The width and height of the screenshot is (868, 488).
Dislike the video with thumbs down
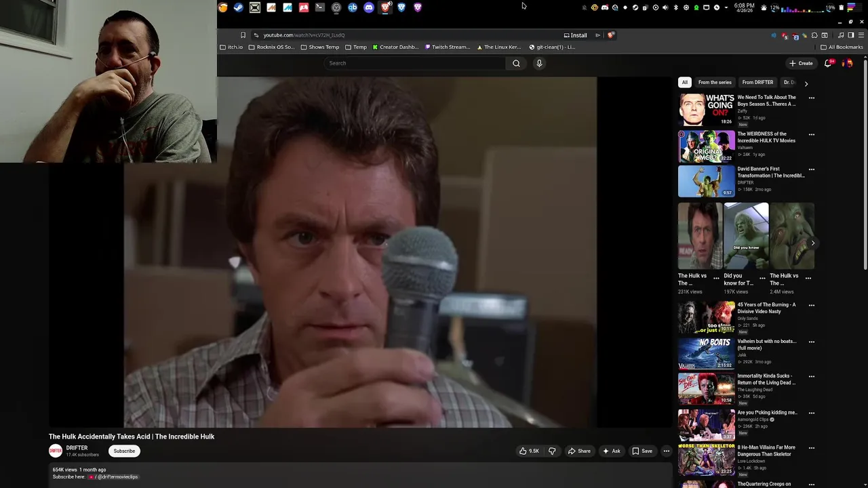[552, 451]
